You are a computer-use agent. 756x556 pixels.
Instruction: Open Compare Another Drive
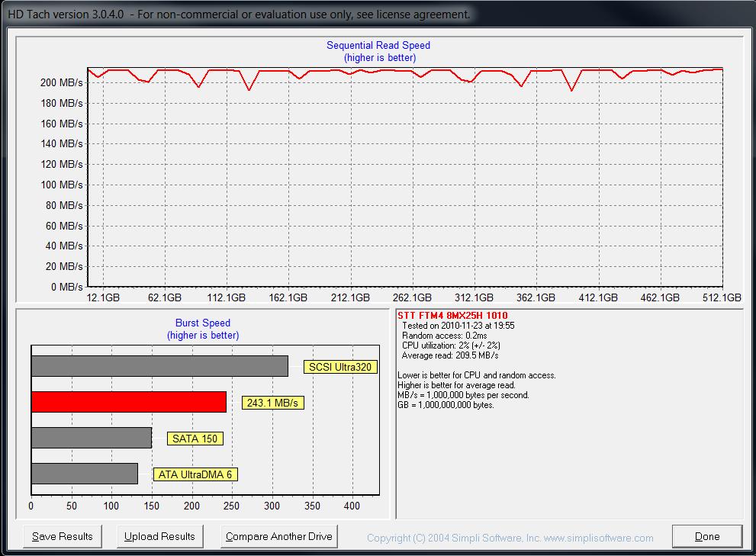pyautogui.click(x=279, y=536)
